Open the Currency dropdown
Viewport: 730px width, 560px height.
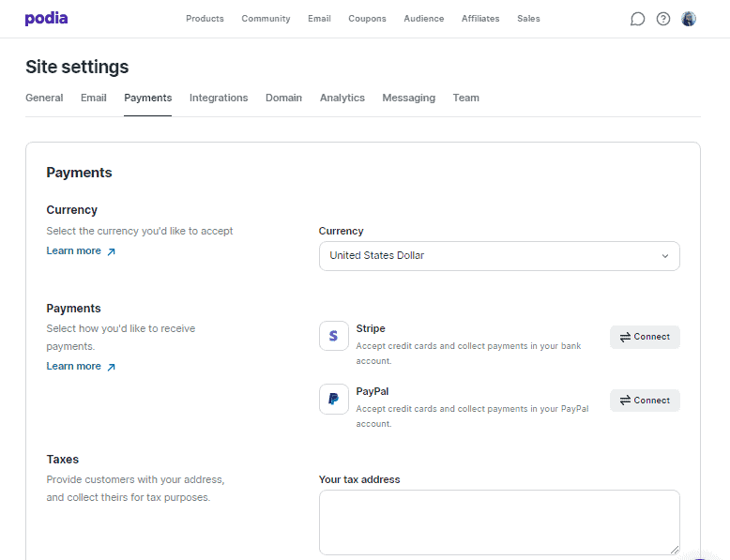click(x=499, y=256)
